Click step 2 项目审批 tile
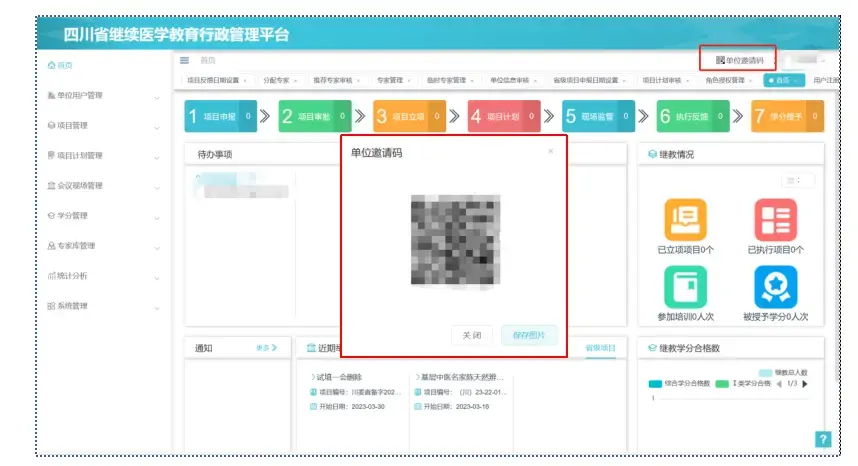 click(315, 116)
